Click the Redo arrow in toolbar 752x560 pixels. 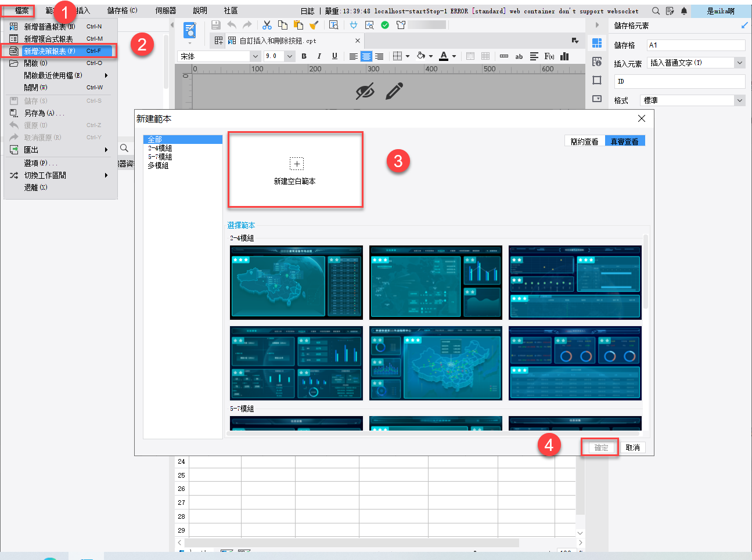click(x=247, y=25)
